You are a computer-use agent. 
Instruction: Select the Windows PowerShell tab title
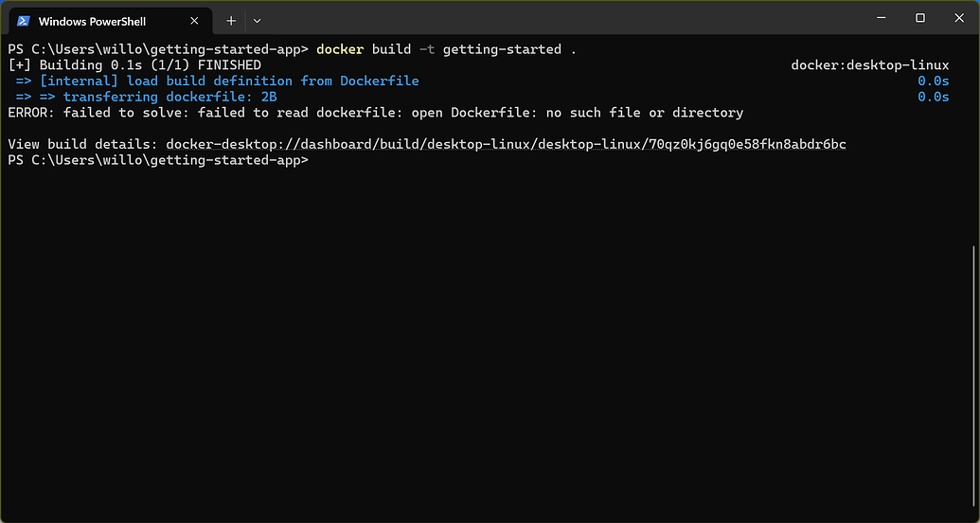point(92,21)
